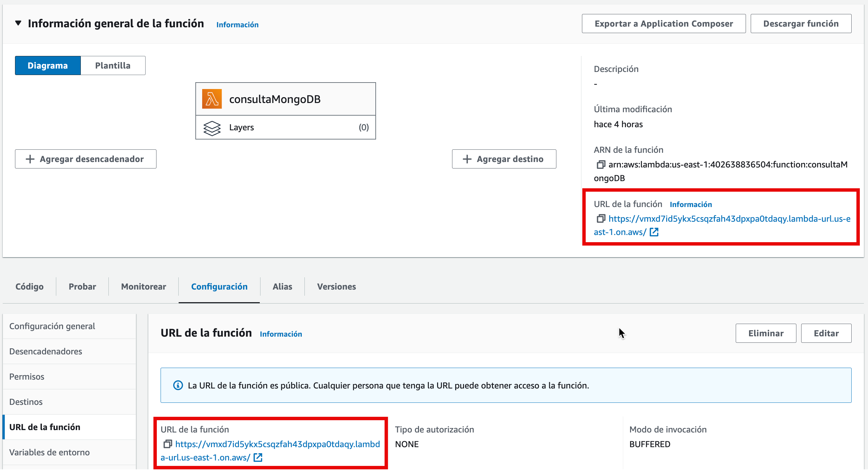The height and width of the screenshot is (470, 868).
Task: Click the plus icon in Agregar destino
Action: [x=467, y=159]
